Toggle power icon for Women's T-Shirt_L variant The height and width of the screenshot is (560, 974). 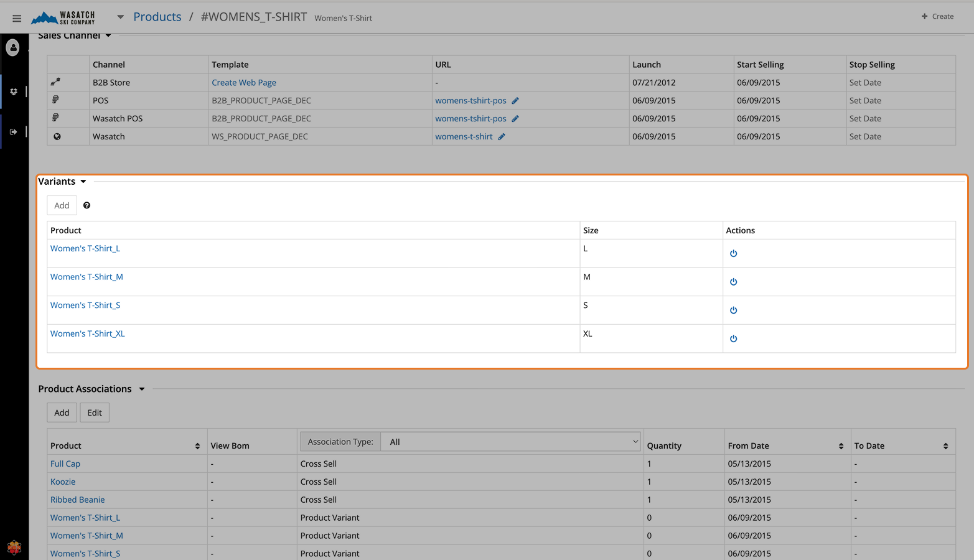[x=733, y=253]
